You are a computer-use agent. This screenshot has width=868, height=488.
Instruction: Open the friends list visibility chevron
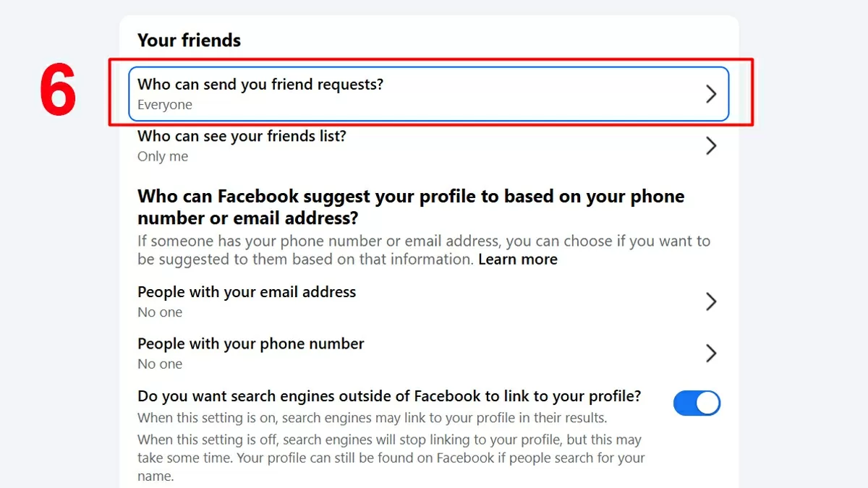[x=710, y=146]
